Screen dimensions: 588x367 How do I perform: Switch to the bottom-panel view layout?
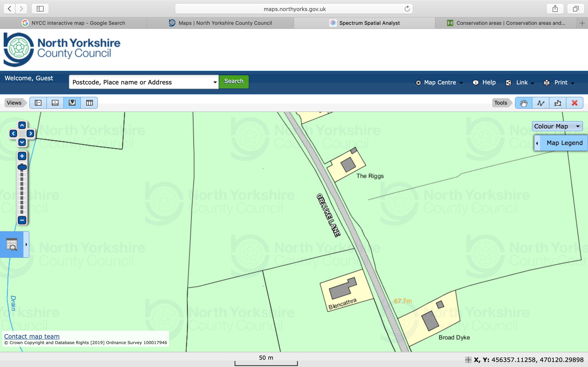[x=55, y=103]
